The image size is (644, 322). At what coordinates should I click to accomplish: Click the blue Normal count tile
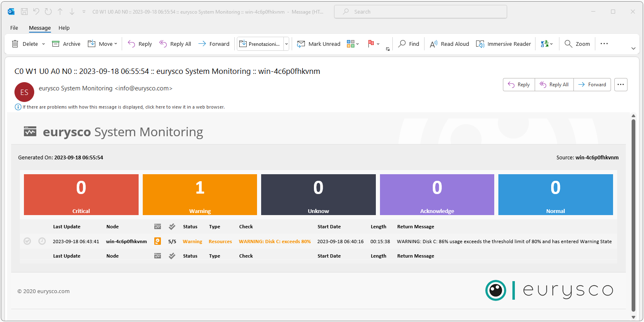(x=556, y=194)
